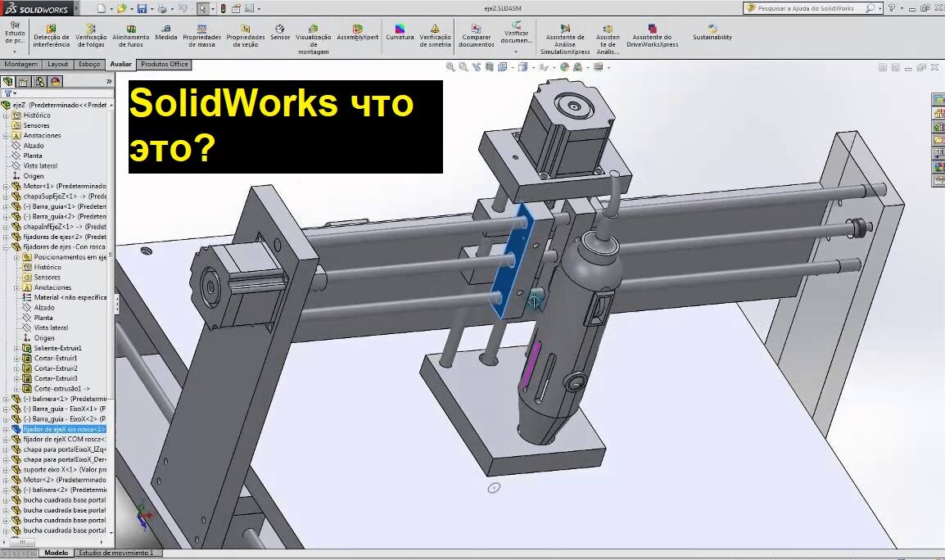Start Assistente do DriveWorksXpress
The image size is (945, 560).
coord(652,36)
